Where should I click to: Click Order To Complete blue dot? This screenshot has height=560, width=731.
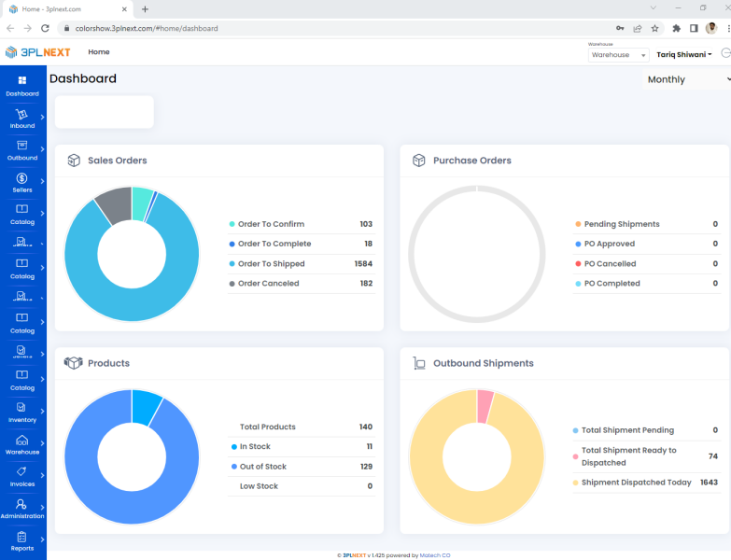(232, 245)
